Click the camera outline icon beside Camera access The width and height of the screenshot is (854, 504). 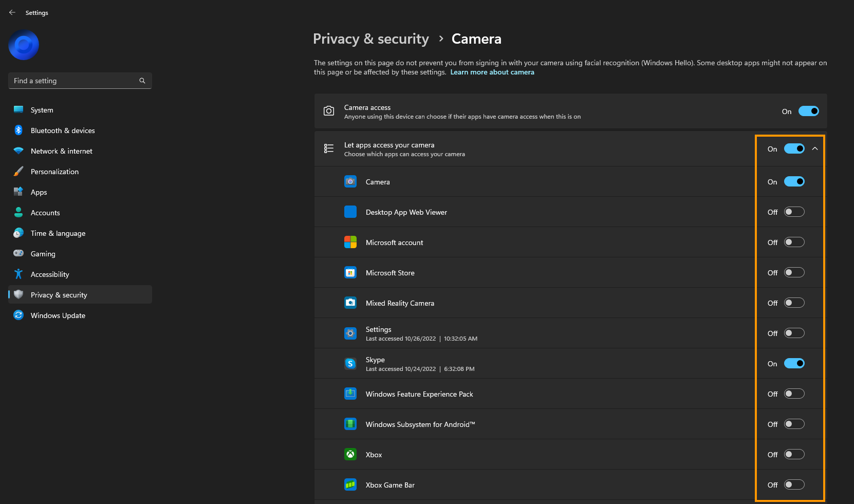[x=329, y=111]
